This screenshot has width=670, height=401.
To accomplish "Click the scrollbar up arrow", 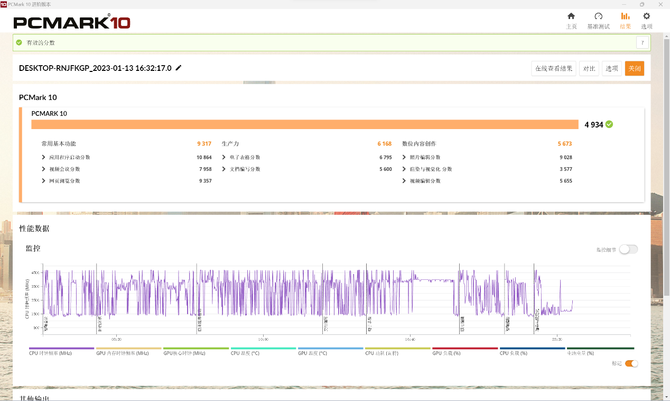I will pos(667,36).
